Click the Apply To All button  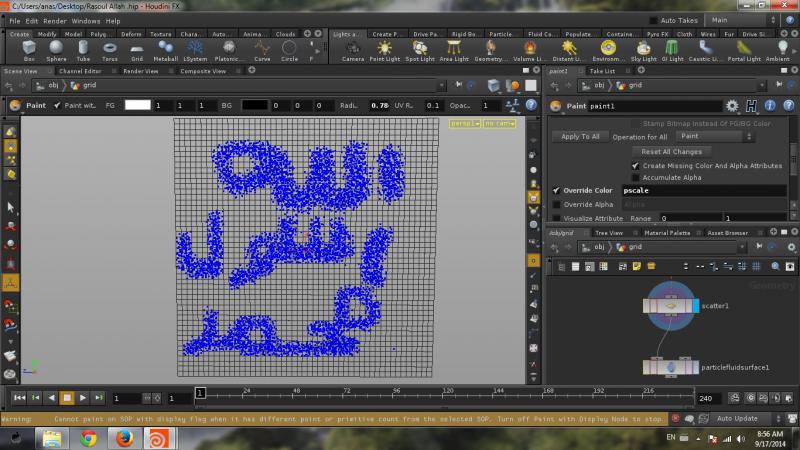(580, 136)
